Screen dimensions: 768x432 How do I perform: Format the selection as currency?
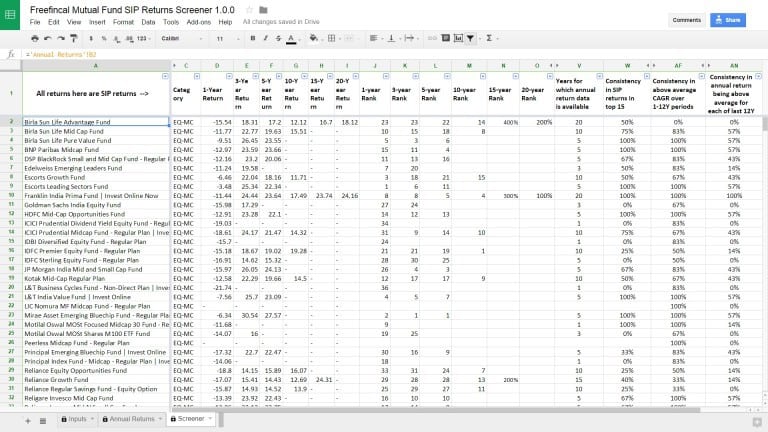[x=91, y=38]
